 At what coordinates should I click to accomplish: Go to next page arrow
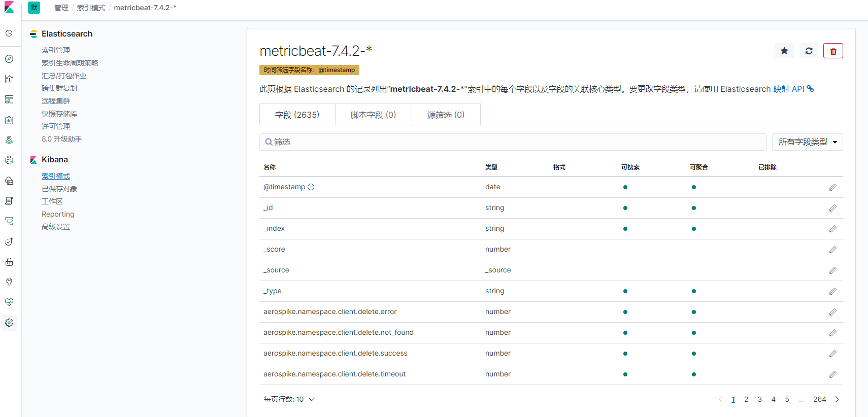tap(837, 399)
